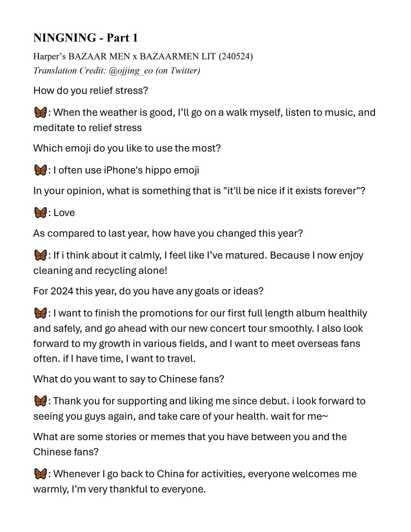Click the question "How do you relief stress?"
The width and height of the screenshot is (411, 532).
tap(91, 91)
